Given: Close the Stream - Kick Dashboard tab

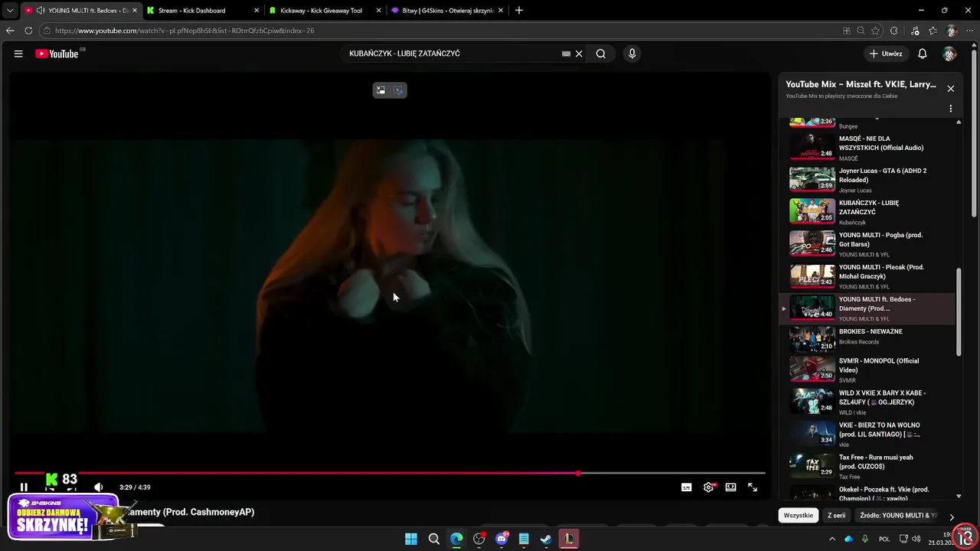Looking at the screenshot, I should pyautogui.click(x=256, y=11).
